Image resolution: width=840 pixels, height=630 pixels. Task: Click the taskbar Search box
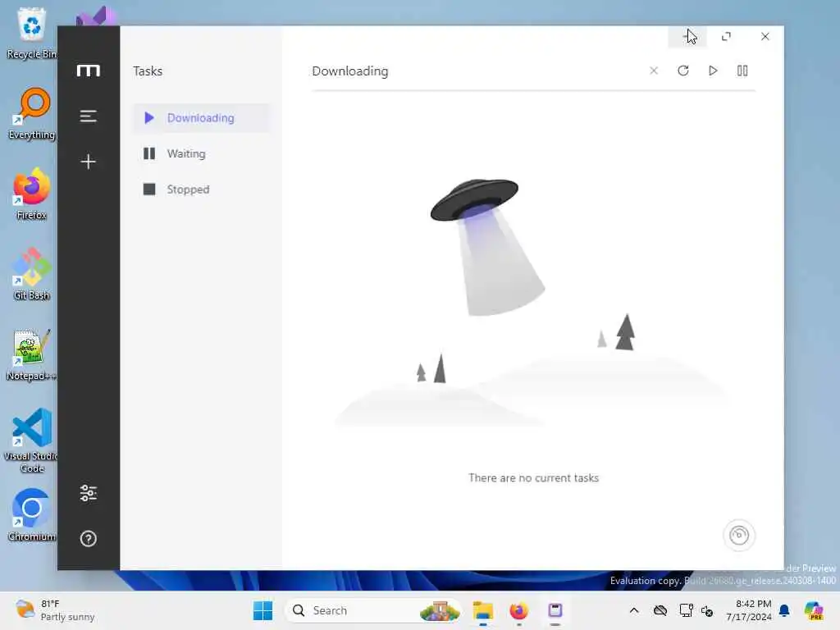tap(373, 610)
